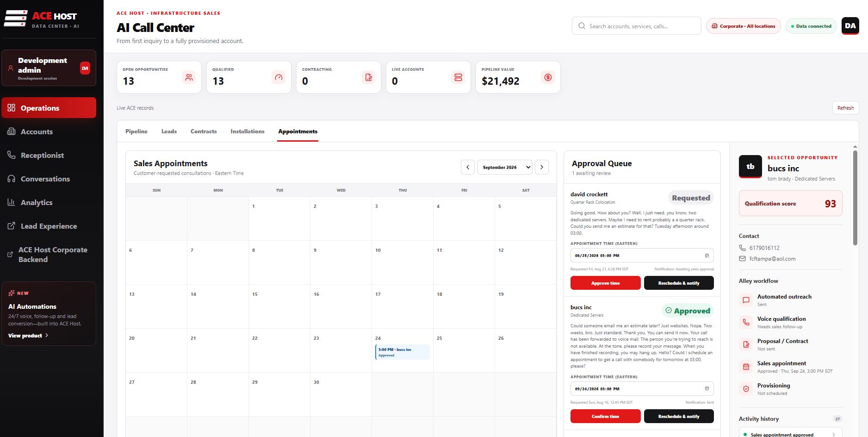Click the Sales appointment calendar icon
This screenshot has width=868, height=437.
coord(746,367)
